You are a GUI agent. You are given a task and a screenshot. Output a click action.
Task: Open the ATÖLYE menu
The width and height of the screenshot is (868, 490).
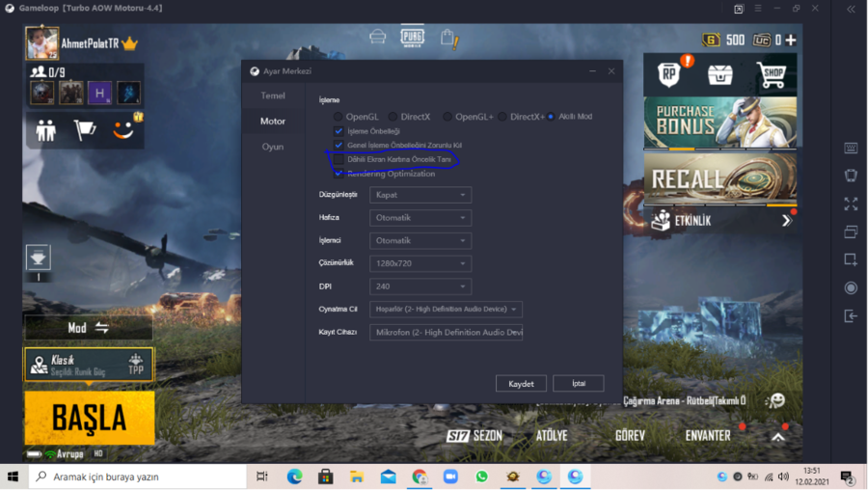coord(552,436)
